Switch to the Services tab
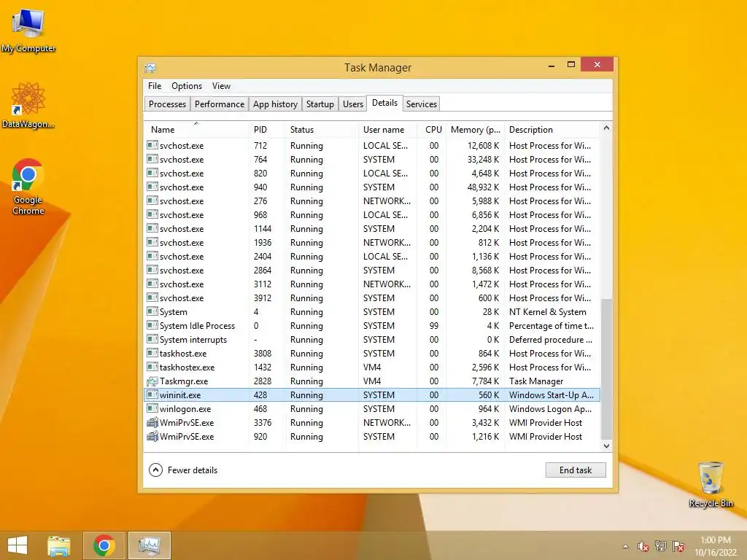The image size is (747, 560). [x=422, y=104]
